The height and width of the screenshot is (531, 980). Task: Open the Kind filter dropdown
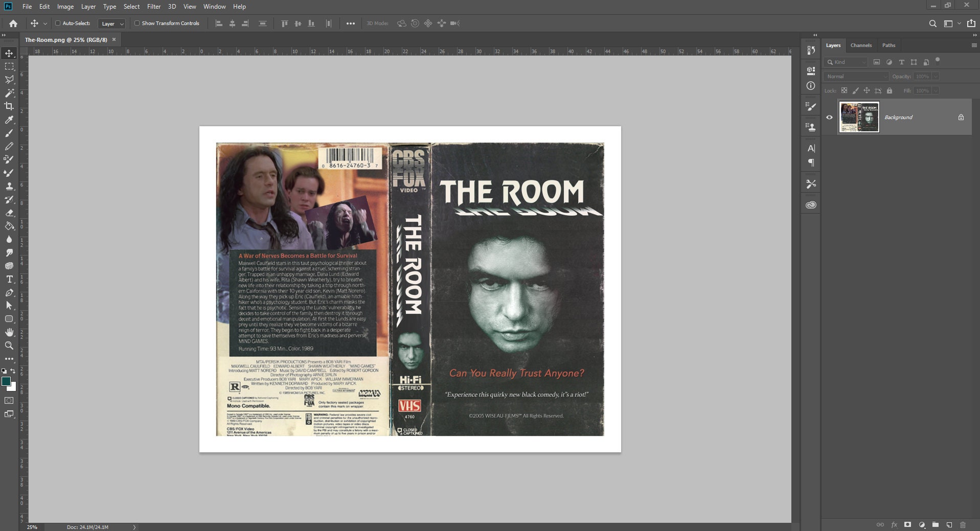846,62
